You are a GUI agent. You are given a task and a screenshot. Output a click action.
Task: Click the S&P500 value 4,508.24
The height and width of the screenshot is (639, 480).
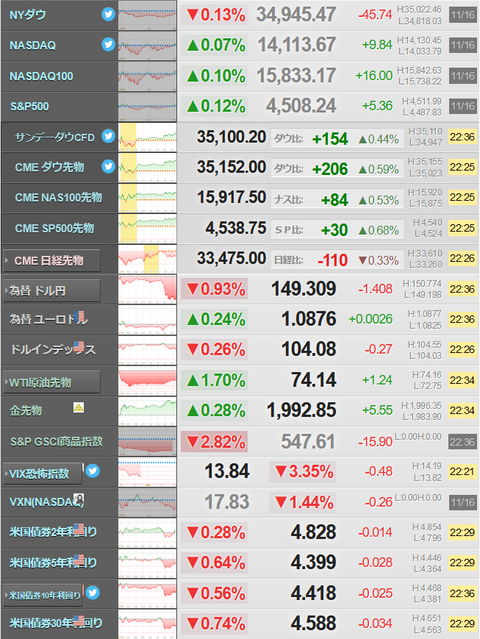coord(301,106)
